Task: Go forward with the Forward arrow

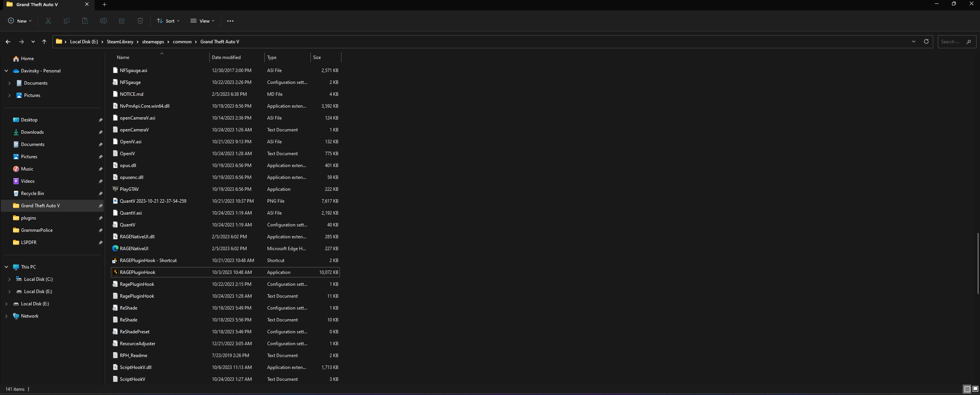Action: coord(21,42)
